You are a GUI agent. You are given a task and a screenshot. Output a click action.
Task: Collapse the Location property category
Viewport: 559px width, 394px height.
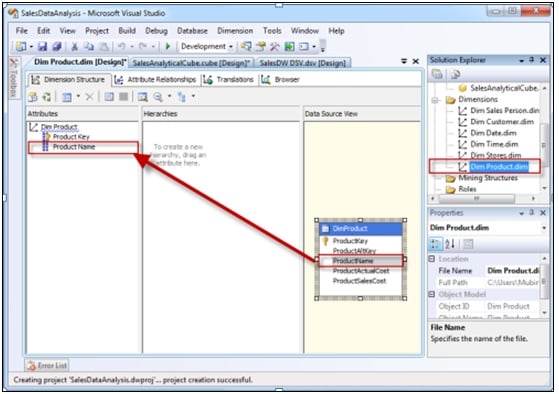(x=432, y=259)
